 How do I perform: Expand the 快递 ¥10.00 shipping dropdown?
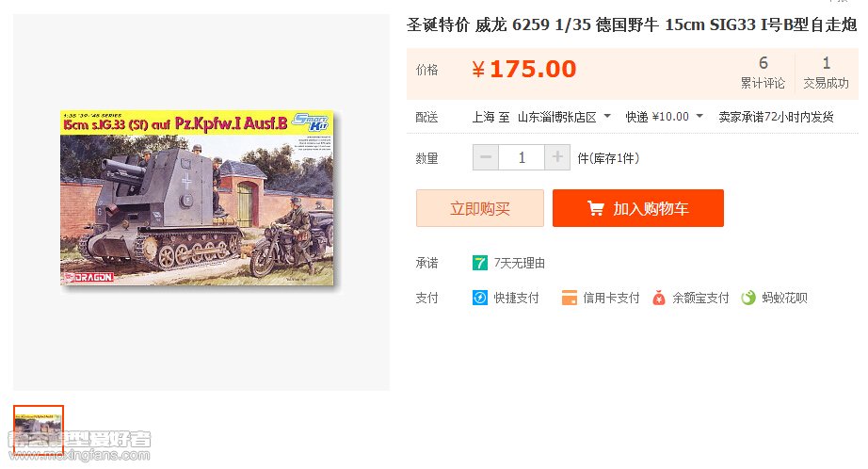pyautogui.click(x=699, y=116)
